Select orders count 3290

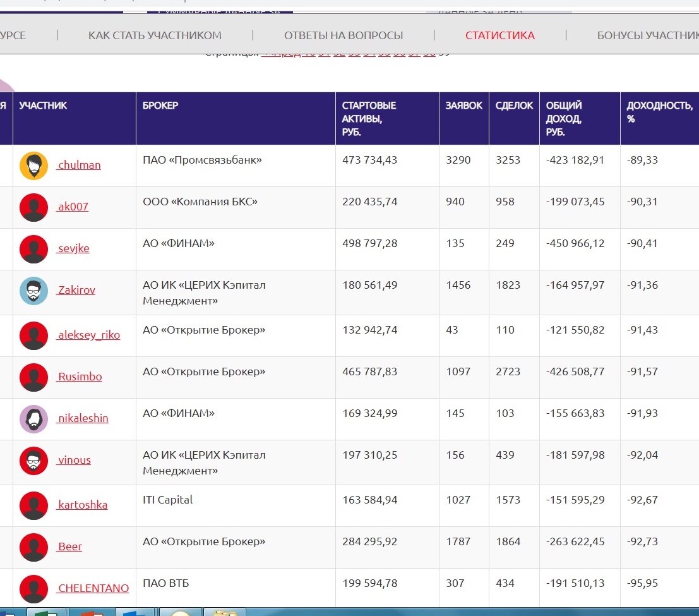458,160
